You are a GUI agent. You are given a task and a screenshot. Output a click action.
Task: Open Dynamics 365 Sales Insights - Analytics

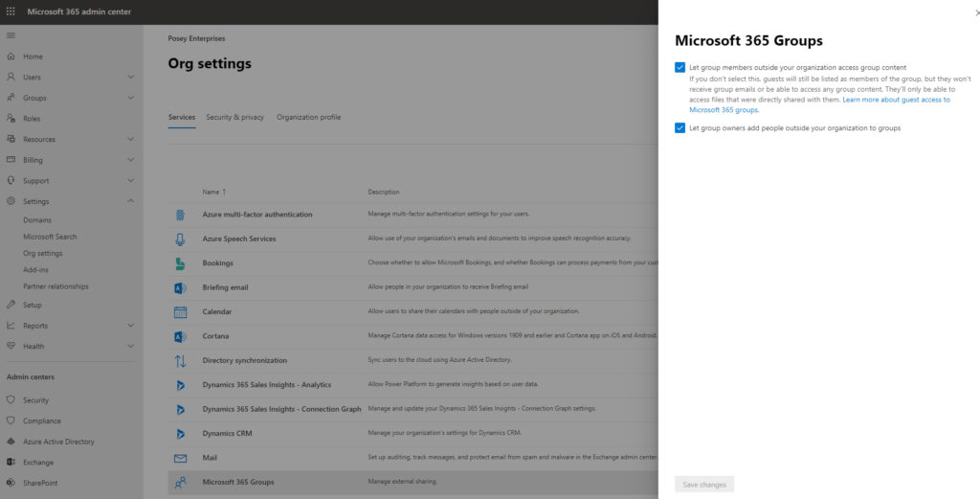click(267, 385)
